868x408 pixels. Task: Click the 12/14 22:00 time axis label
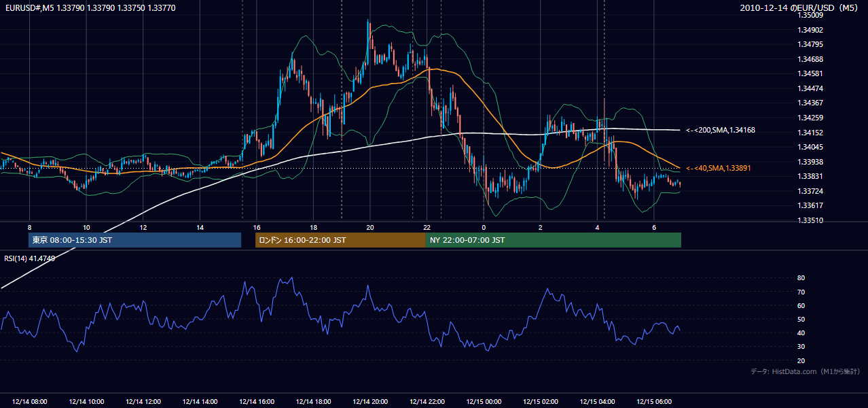coord(427,402)
